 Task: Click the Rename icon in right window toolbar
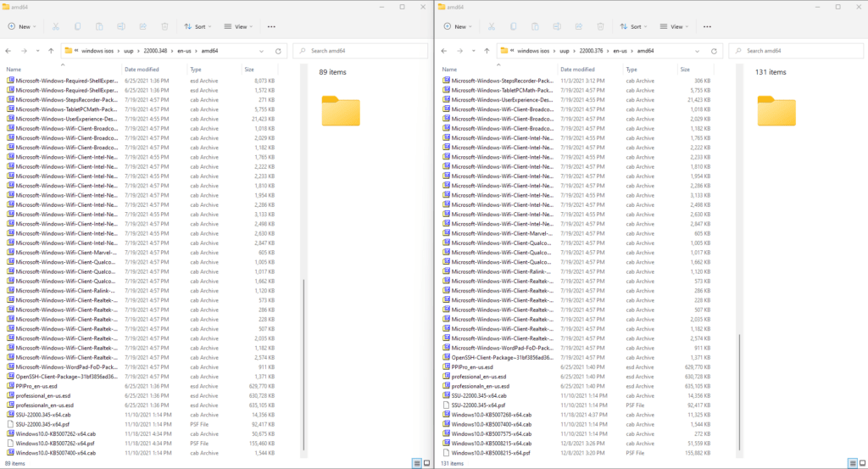[556, 26]
